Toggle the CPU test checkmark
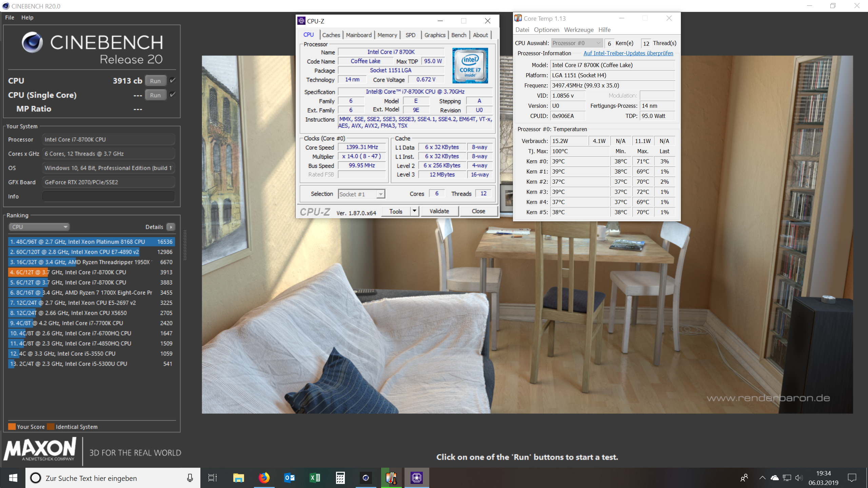Screen dimensions: 868x488 point(173,80)
